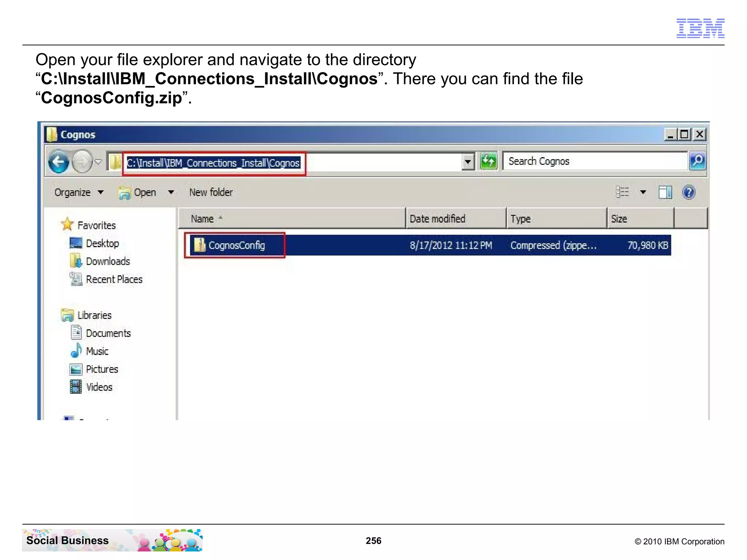Click the folder icon in address bar
Screen dimensions: 747x560
(x=115, y=162)
